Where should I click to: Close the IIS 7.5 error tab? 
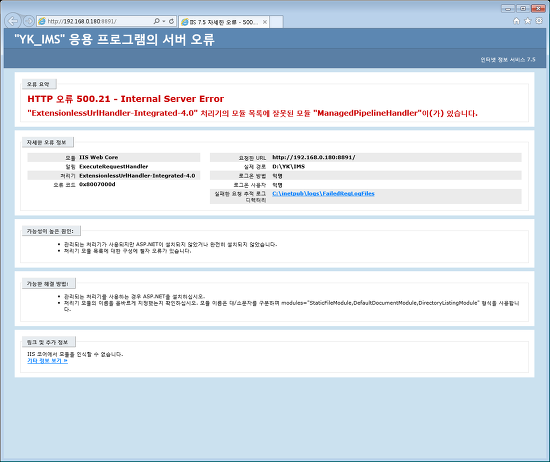click(x=265, y=22)
